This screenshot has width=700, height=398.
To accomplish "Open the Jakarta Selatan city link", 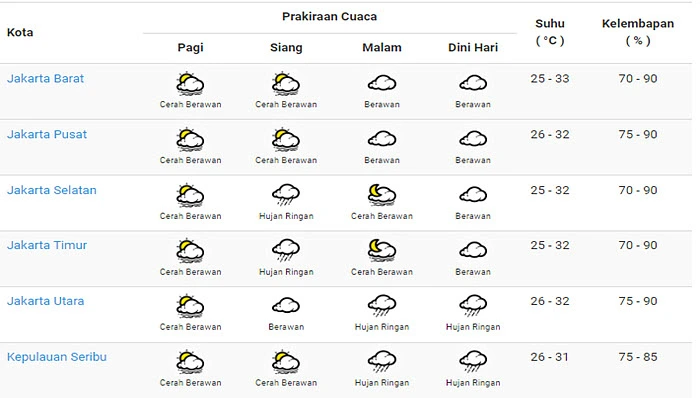I will (x=52, y=190).
